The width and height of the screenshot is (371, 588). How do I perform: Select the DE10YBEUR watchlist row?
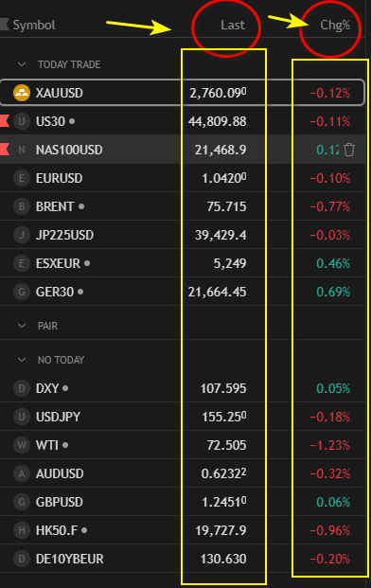pyautogui.click(x=182, y=559)
